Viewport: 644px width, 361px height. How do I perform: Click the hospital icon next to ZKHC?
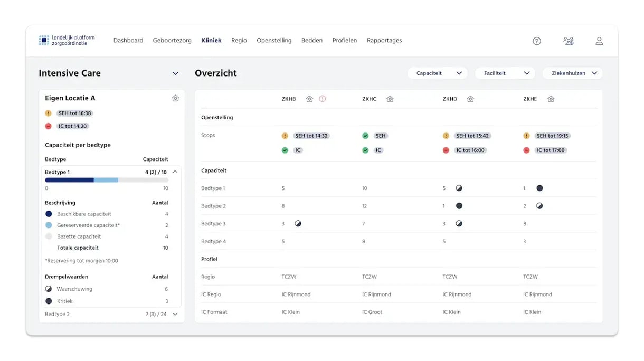390,99
